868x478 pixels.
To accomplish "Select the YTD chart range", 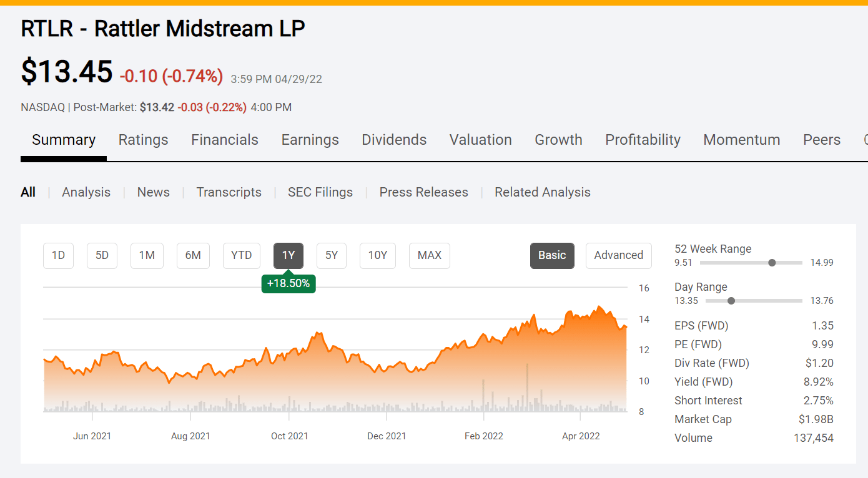I will point(241,255).
